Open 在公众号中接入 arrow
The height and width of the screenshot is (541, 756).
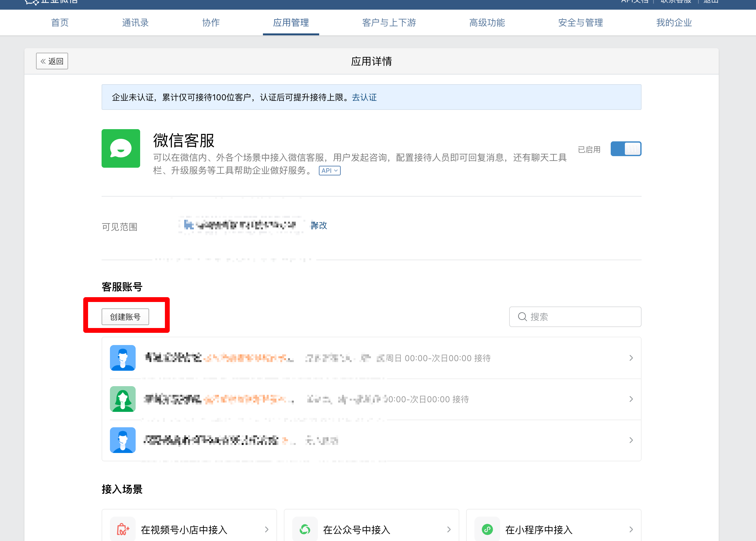click(x=449, y=529)
